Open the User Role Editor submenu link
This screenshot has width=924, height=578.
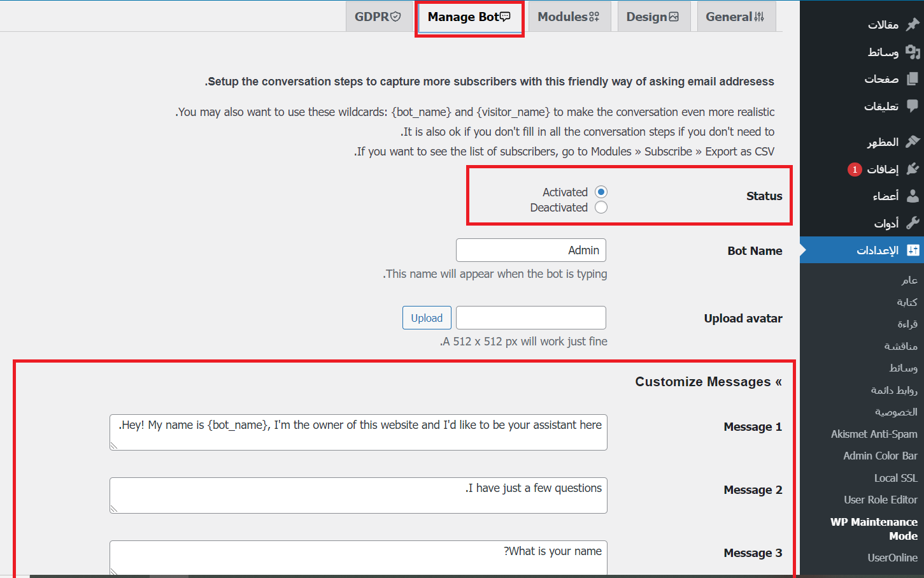(880, 500)
